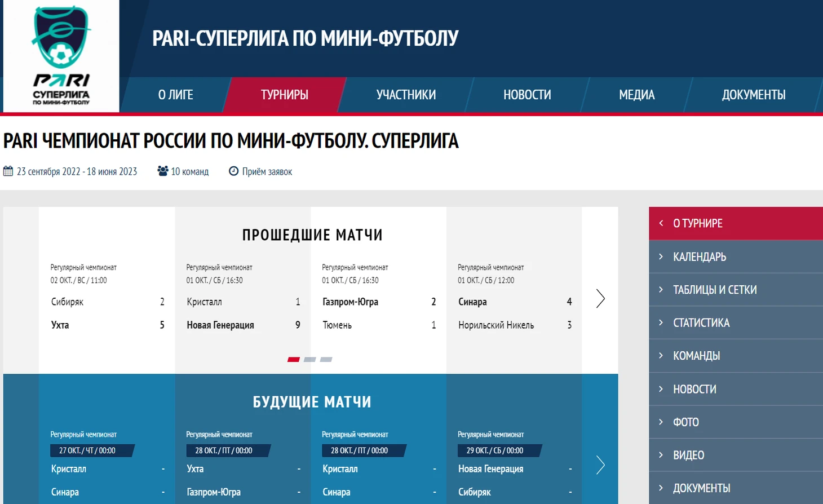Expand the sidebar 'ДОКУМЕНТЫ' chevron
This screenshot has width=823, height=504.
pyautogui.click(x=661, y=488)
